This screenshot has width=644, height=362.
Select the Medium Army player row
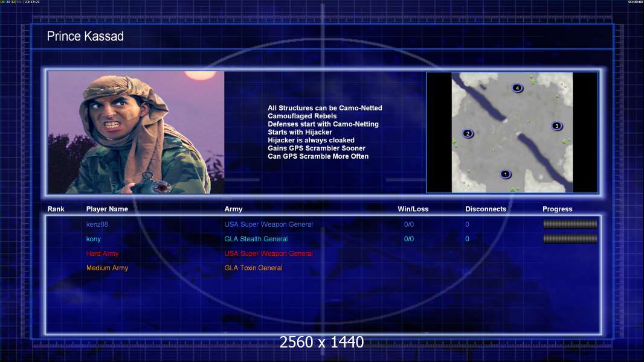[x=323, y=268]
